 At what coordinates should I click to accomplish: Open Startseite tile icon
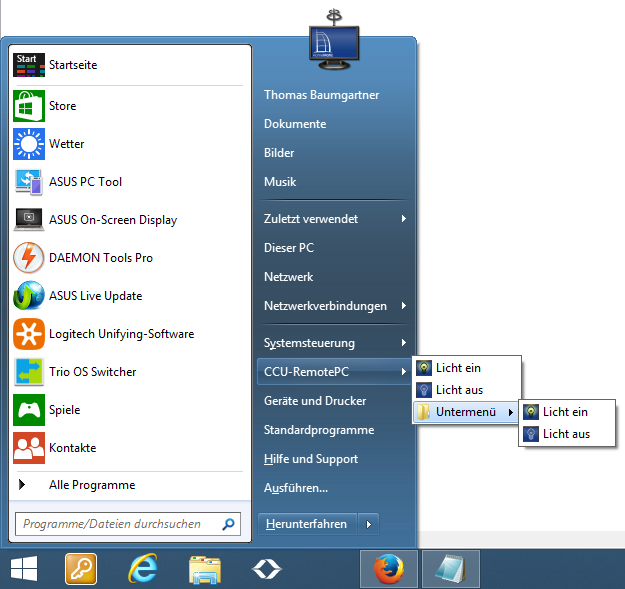[x=29, y=65]
